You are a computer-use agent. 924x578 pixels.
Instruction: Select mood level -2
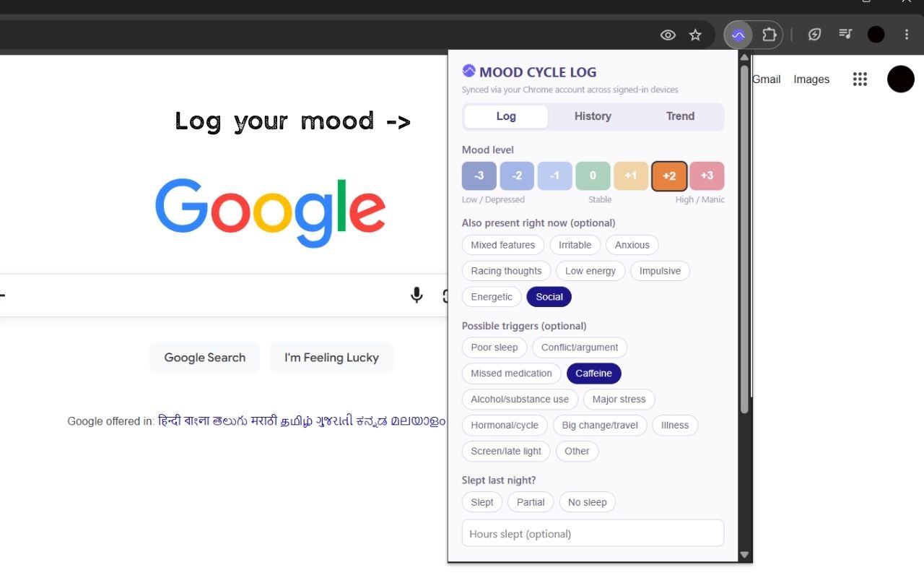click(517, 176)
